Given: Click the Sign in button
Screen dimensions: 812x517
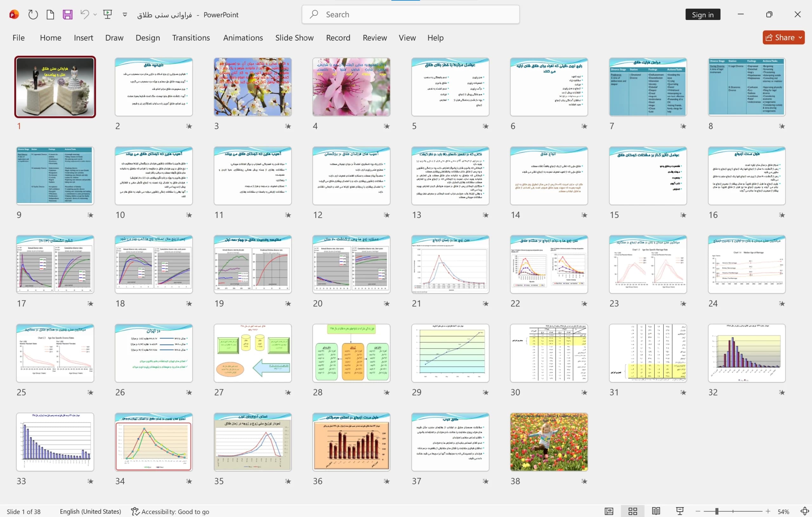Looking at the screenshot, I should tap(703, 15).
